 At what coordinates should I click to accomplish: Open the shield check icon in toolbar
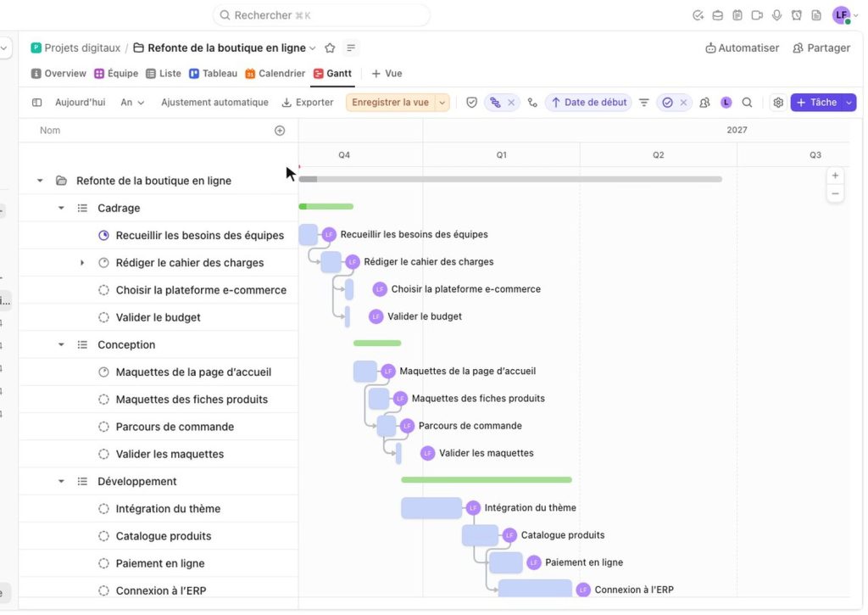coord(471,103)
